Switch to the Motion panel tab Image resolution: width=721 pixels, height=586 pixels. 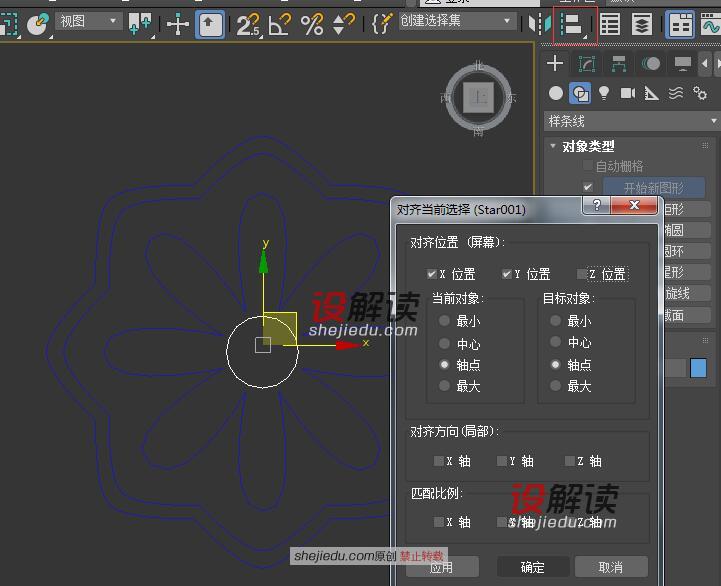pos(651,63)
